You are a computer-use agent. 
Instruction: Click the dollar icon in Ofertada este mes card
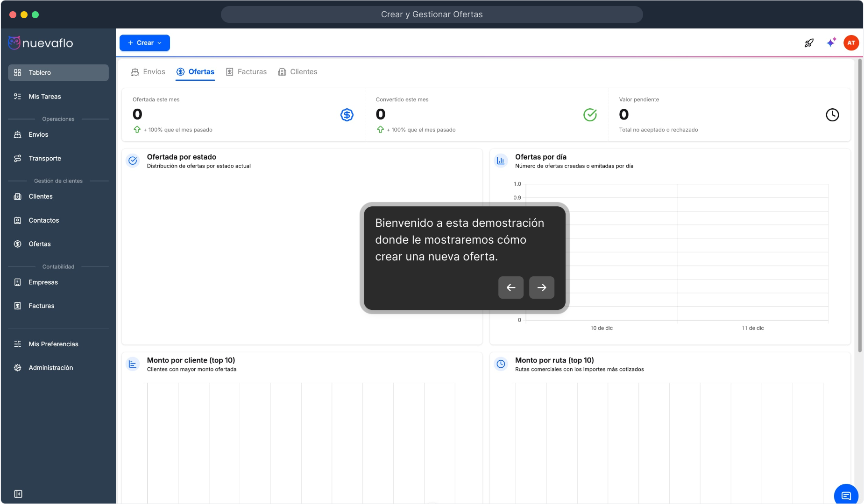347,115
